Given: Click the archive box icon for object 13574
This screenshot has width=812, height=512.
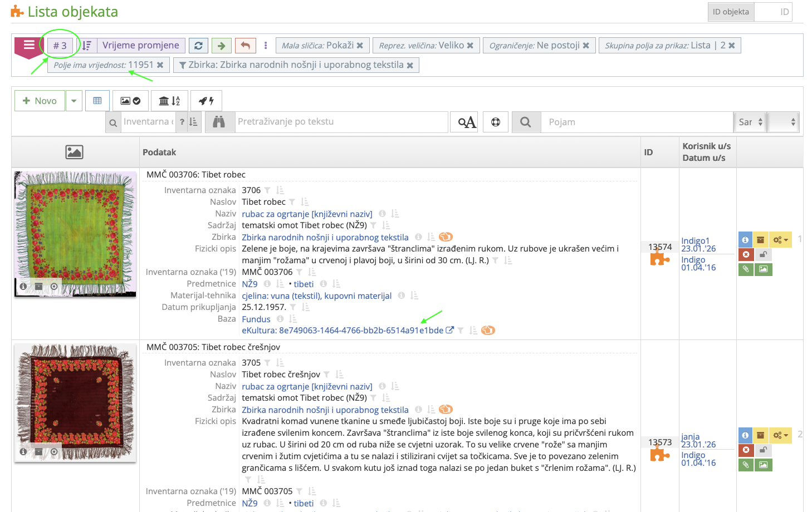Looking at the screenshot, I should coord(761,239).
